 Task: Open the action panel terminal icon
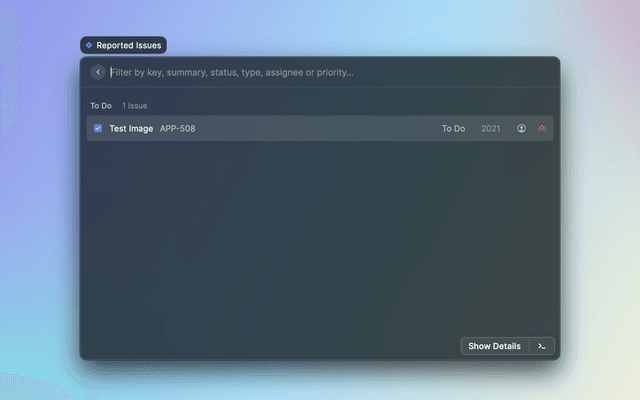pos(542,346)
